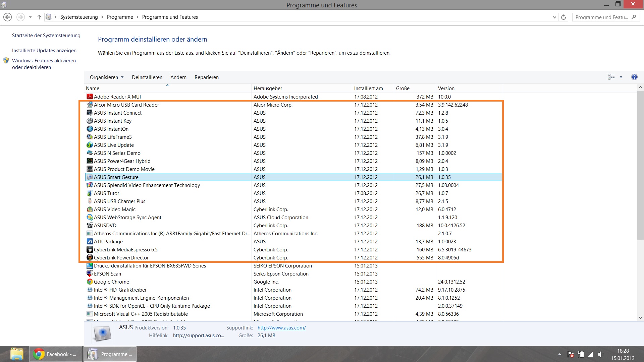644x362 pixels.
Task: Click the Programme breadcrumb
Action: click(120, 17)
